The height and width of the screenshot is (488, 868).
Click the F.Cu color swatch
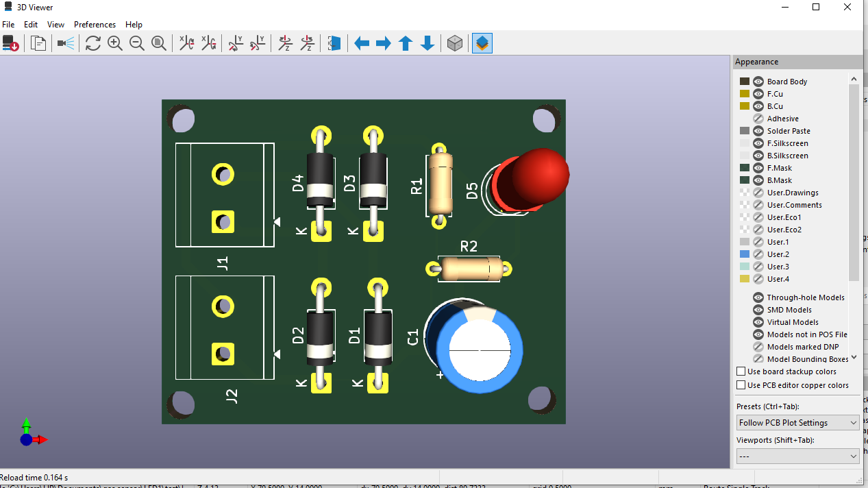[745, 94]
